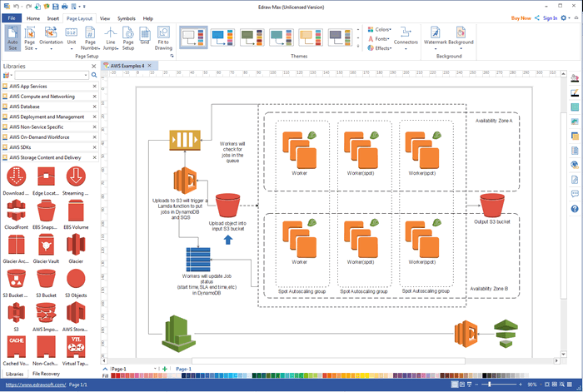Image resolution: width=583 pixels, height=392 pixels.
Task: Close AWS App Services library
Action: coord(94,87)
